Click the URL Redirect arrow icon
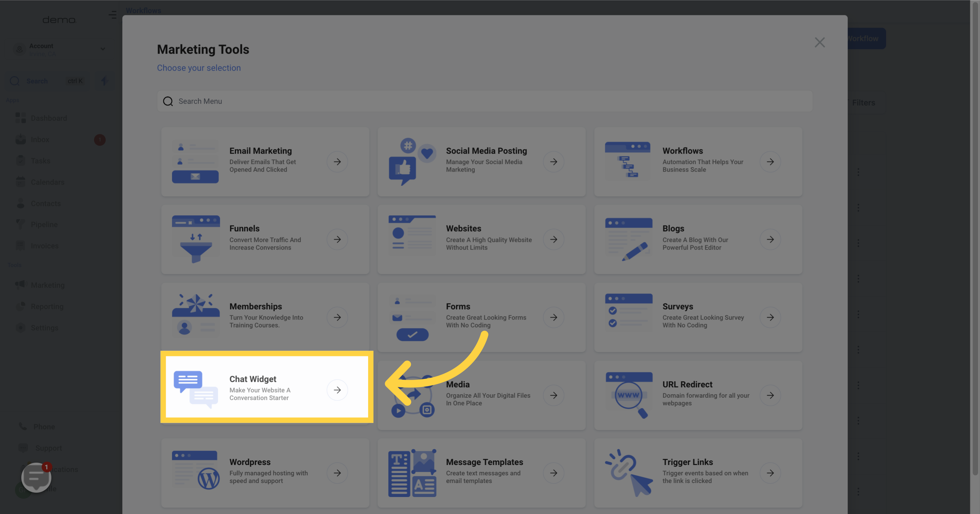Viewport: 980px width, 514px height. [x=770, y=395]
